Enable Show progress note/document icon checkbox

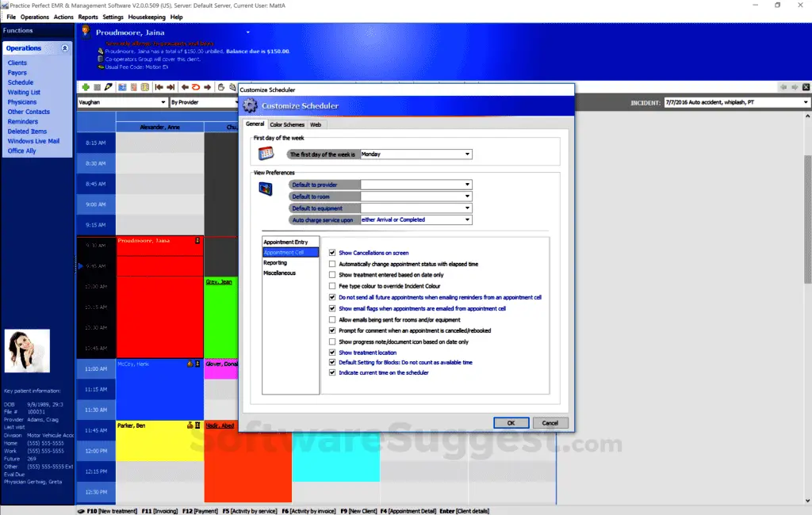[332, 341]
